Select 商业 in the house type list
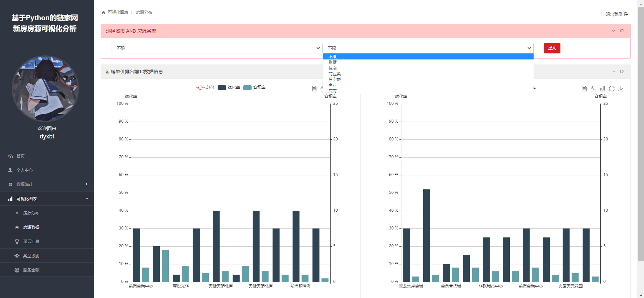Image resolution: width=644 pixels, height=298 pixels. (x=428, y=85)
